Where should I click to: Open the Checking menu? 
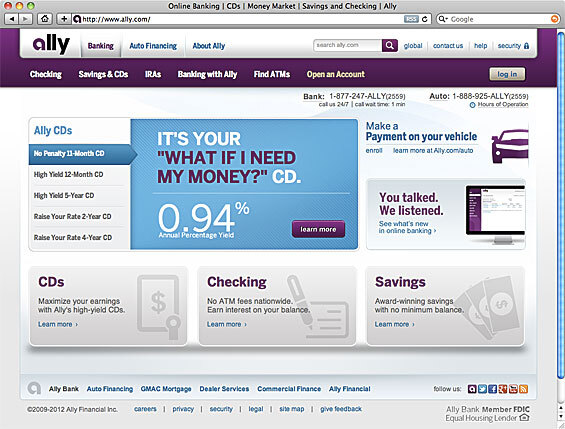(x=46, y=75)
